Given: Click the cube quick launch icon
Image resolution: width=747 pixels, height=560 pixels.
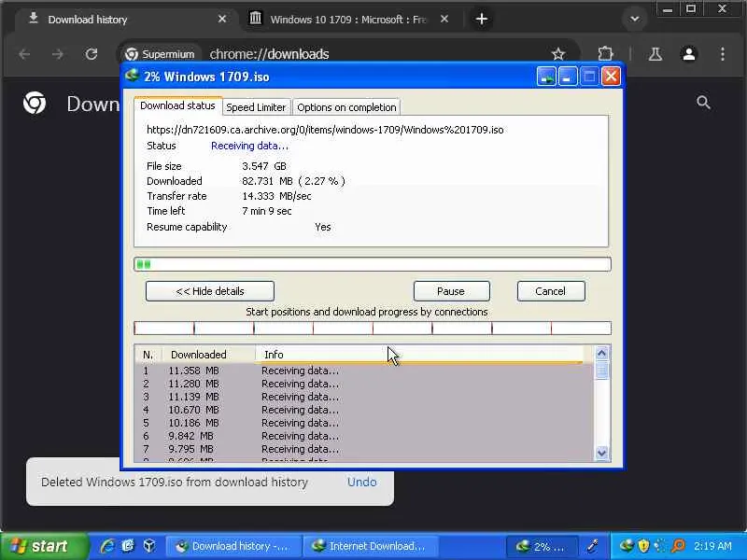Looking at the screenshot, I should (149, 546).
